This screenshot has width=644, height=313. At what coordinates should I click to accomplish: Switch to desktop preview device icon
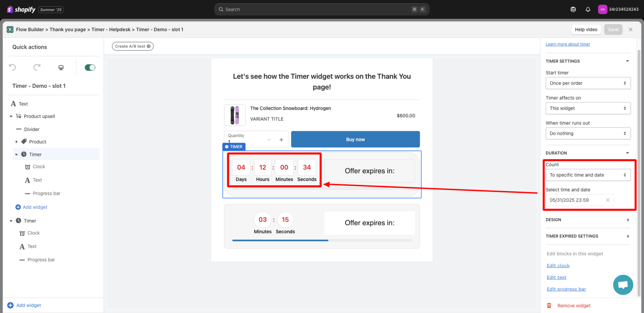click(61, 68)
